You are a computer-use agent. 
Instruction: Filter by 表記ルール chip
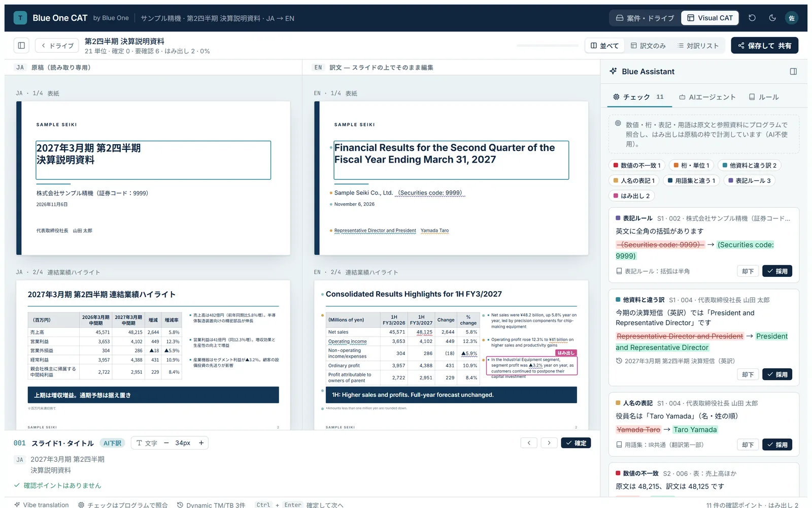749,180
